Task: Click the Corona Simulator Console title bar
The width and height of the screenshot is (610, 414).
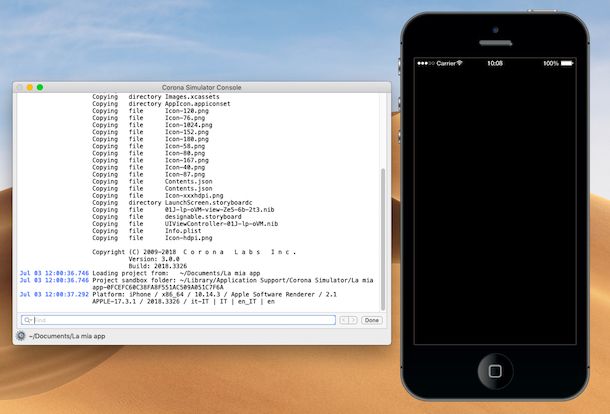Action: point(202,88)
